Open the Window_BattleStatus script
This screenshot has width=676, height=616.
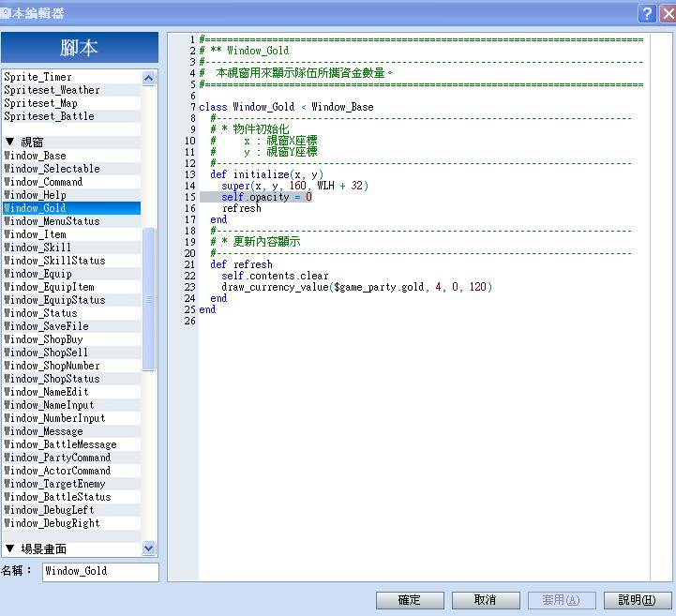click(71, 497)
